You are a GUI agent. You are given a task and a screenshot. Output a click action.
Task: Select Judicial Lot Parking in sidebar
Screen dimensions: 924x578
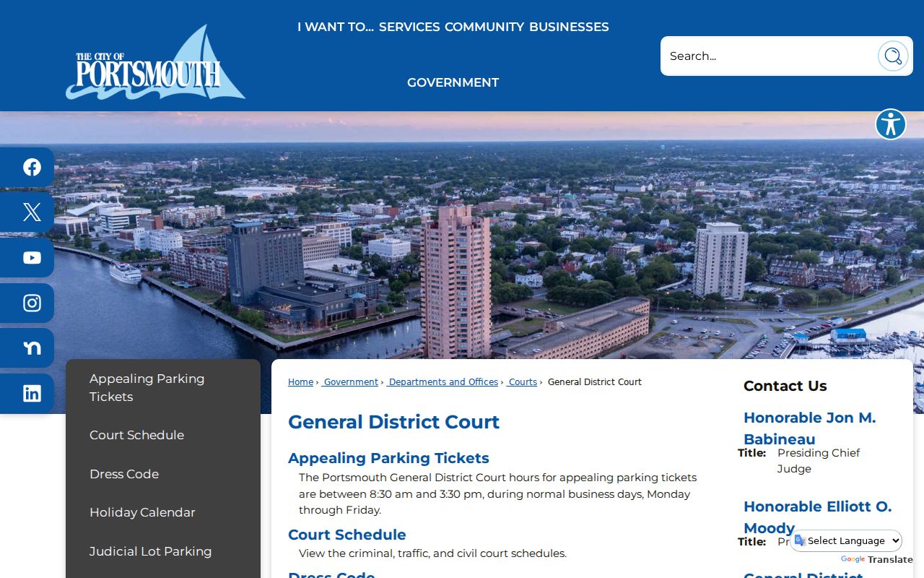162,551
